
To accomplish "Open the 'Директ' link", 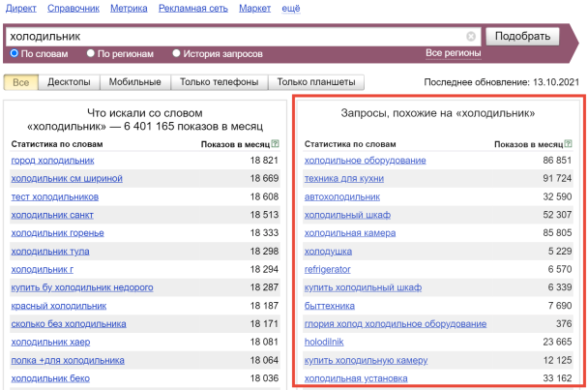I will (21, 9).
